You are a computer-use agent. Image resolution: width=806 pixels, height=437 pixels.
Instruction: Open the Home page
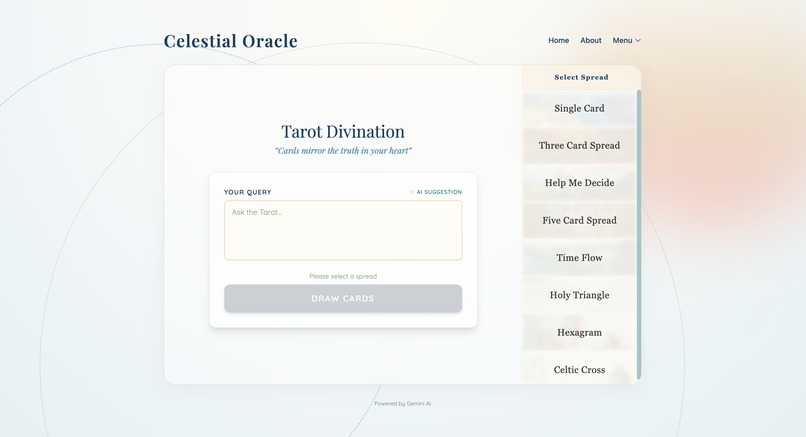[x=558, y=40]
